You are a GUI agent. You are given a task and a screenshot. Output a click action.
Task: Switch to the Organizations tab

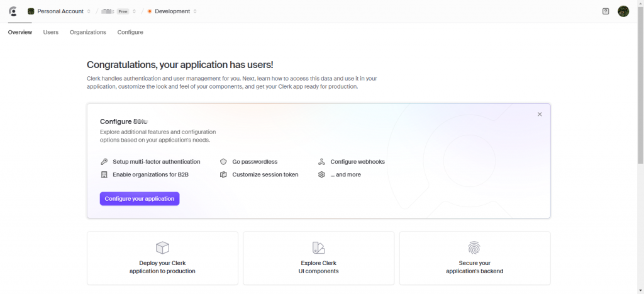point(88,32)
